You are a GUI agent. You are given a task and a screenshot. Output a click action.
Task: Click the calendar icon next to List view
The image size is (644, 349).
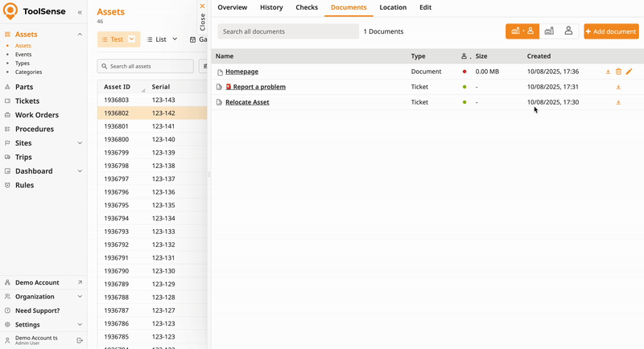click(x=192, y=39)
